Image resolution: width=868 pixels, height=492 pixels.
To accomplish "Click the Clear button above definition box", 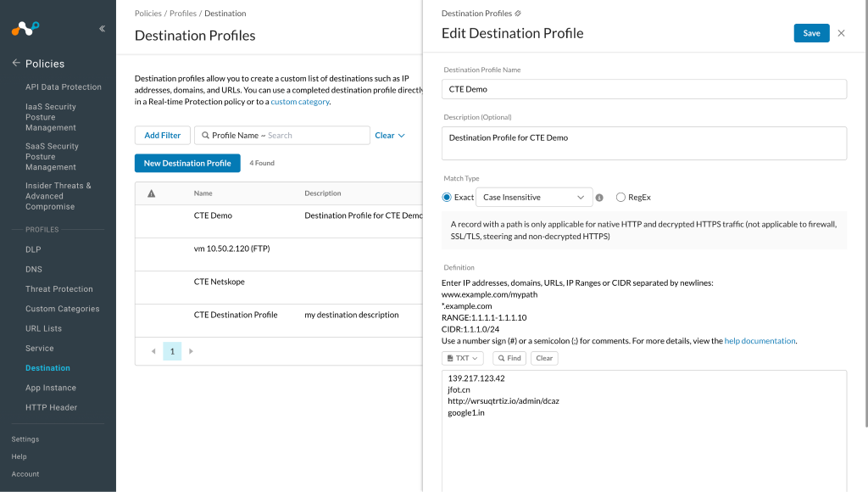I will tap(544, 359).
